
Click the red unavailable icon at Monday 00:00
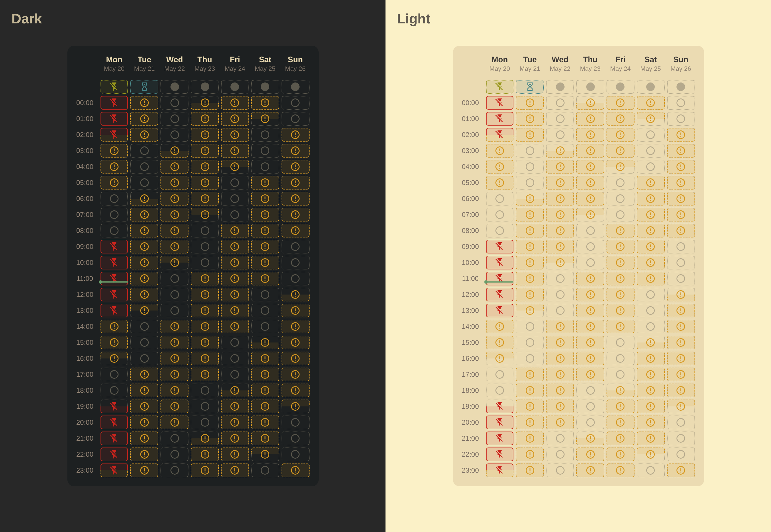(x=114, y=102)
